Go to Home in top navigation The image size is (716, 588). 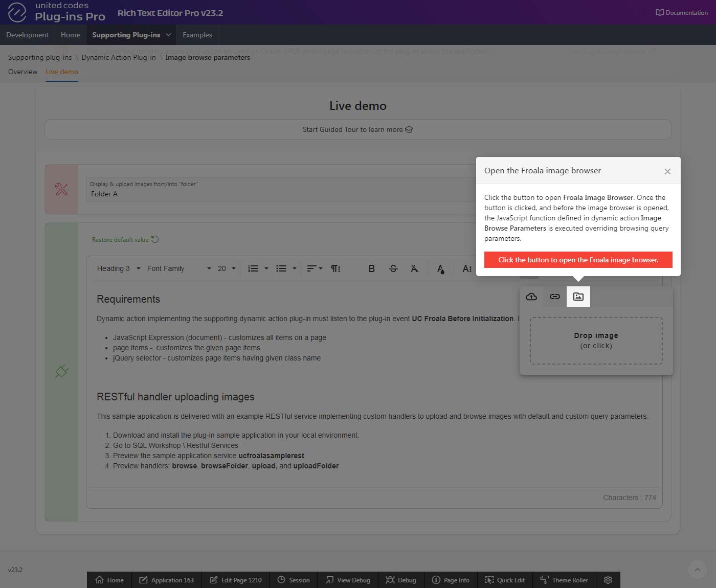click(x=71, y=35)
